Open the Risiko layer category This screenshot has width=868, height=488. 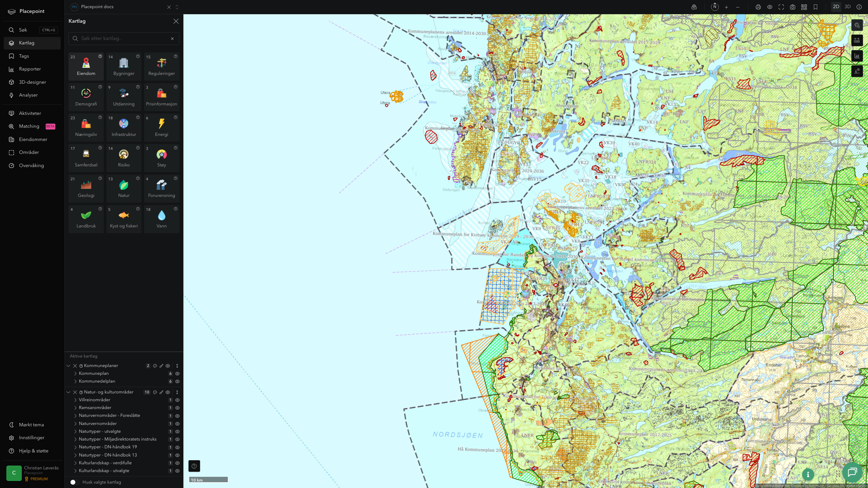click(124, 158)
